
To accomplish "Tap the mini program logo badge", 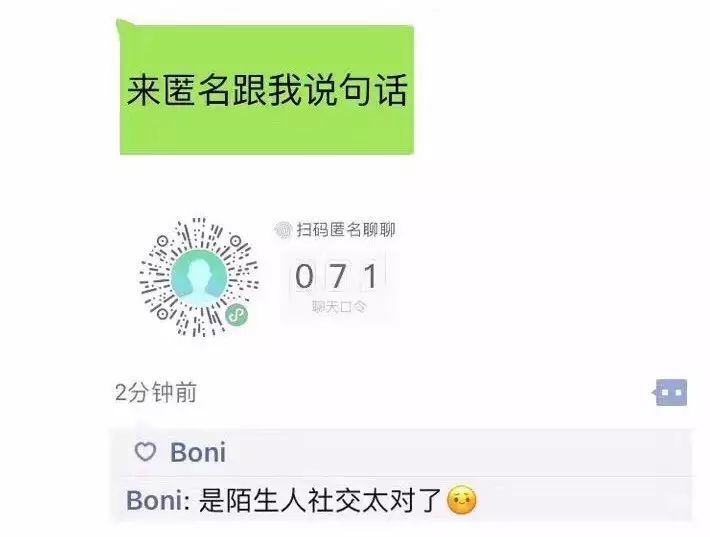I will (237, 314).
